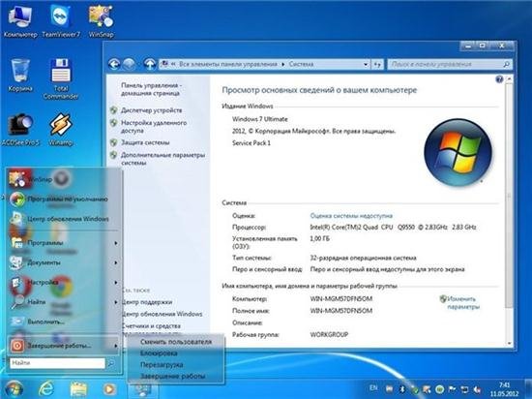Click the Action Center flag tray icon

453,389
